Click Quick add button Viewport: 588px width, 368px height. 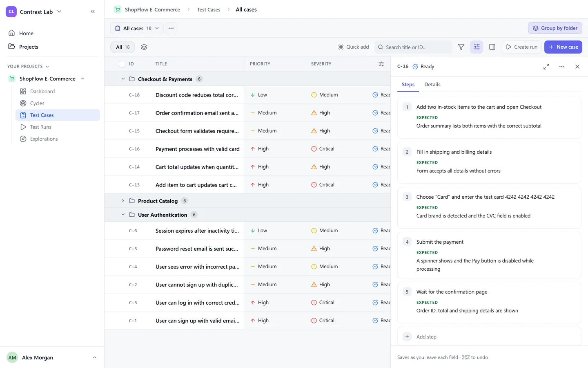coord(353,47)
